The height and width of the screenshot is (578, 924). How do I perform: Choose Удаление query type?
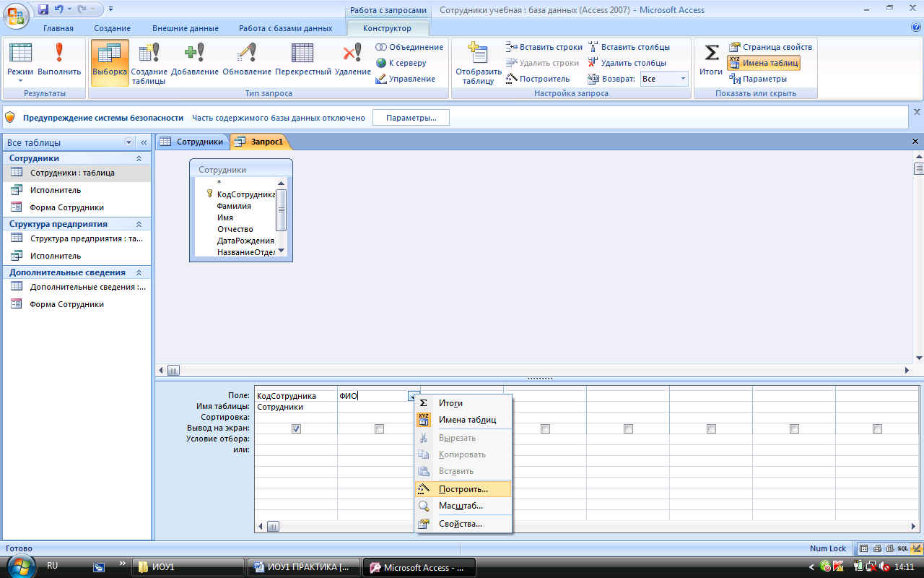tap(353, 60)
